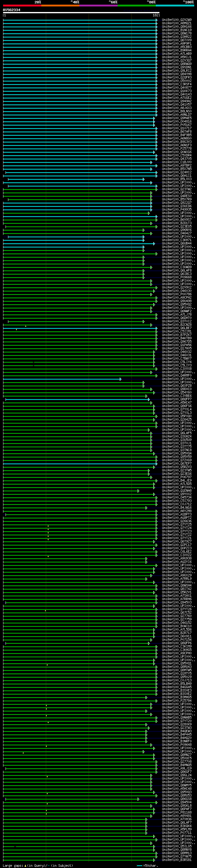The height and width of the screenshot is (868, 197).
Task: Click the white query sequence bar
Action: coord(81,12)
